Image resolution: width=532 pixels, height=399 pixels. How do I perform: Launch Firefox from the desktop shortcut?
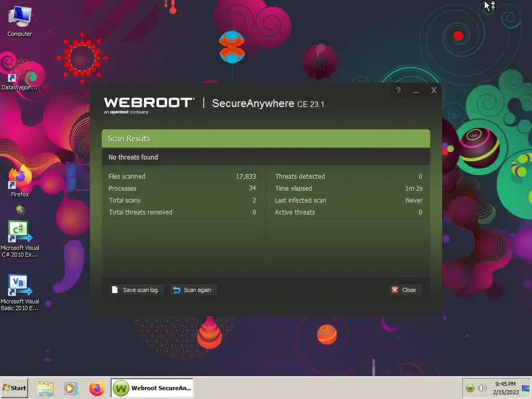20,181
